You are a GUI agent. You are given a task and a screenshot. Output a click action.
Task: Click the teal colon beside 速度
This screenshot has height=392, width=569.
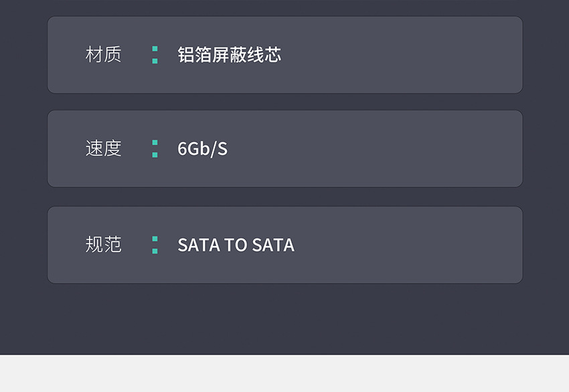(155, 149)
